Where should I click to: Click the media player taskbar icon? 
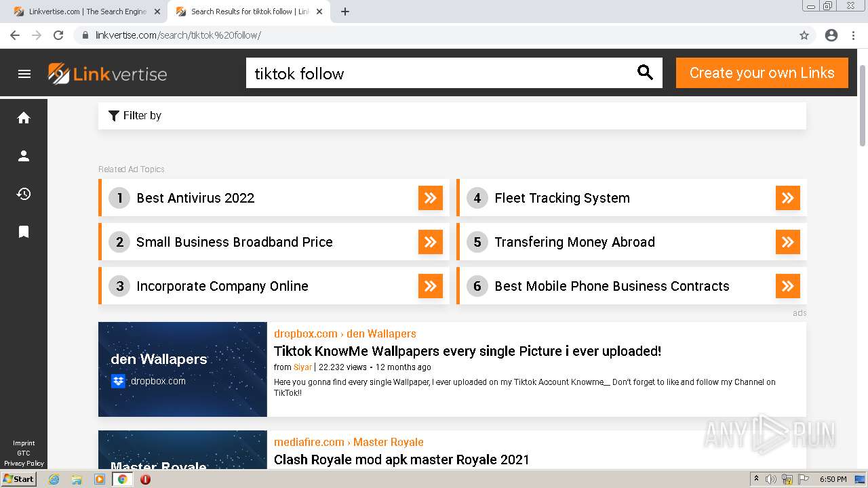[100, 479]
